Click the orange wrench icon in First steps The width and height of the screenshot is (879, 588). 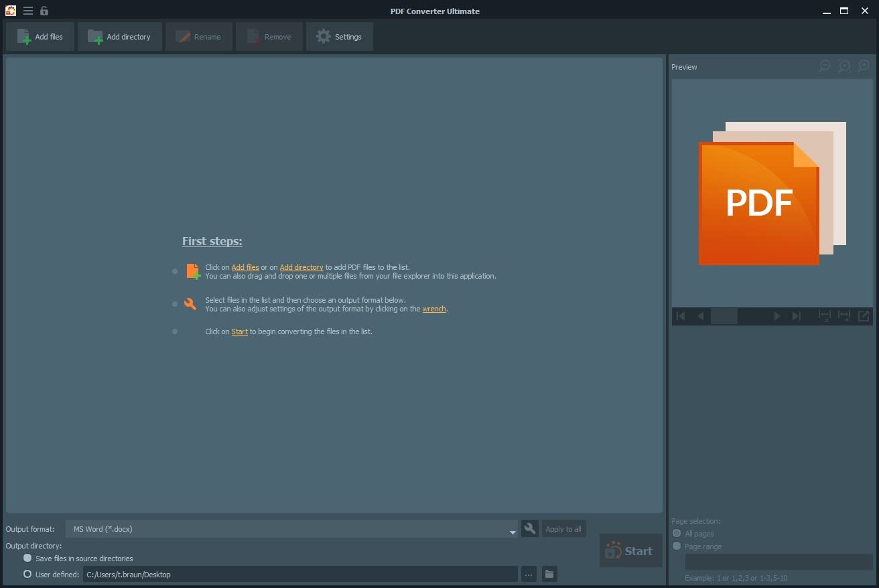tap(190, 304)
